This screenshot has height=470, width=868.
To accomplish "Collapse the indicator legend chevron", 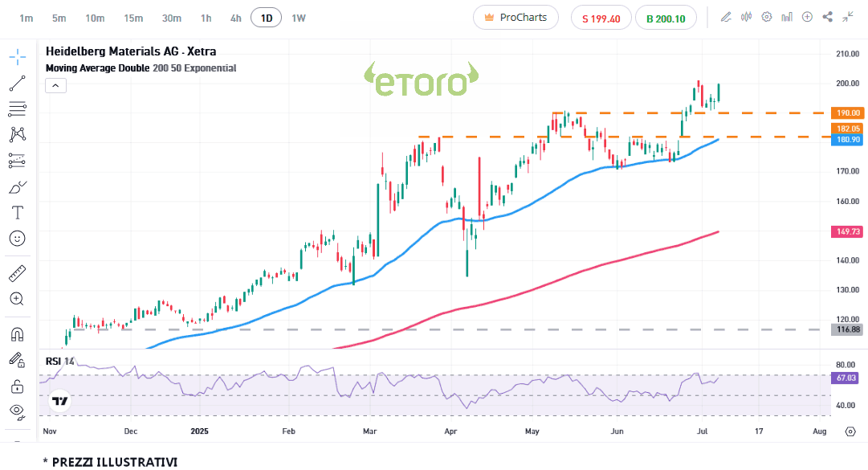I will (x=55, y=85).
